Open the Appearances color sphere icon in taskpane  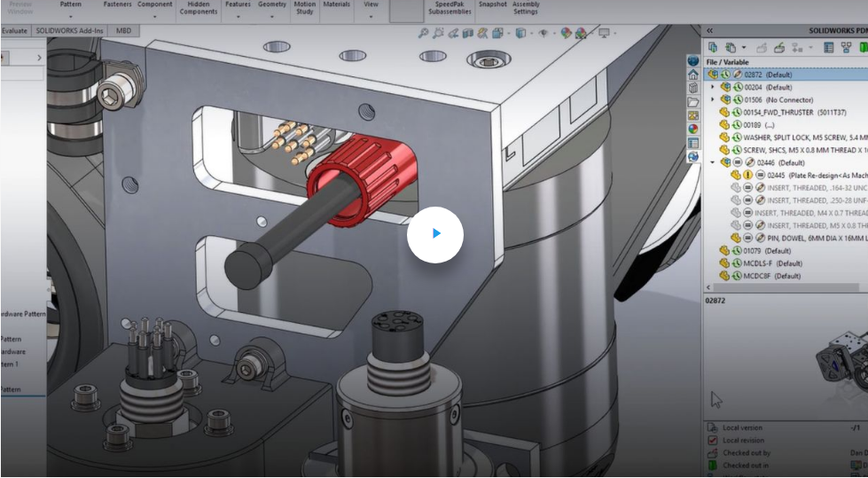[x=693, y=129]
